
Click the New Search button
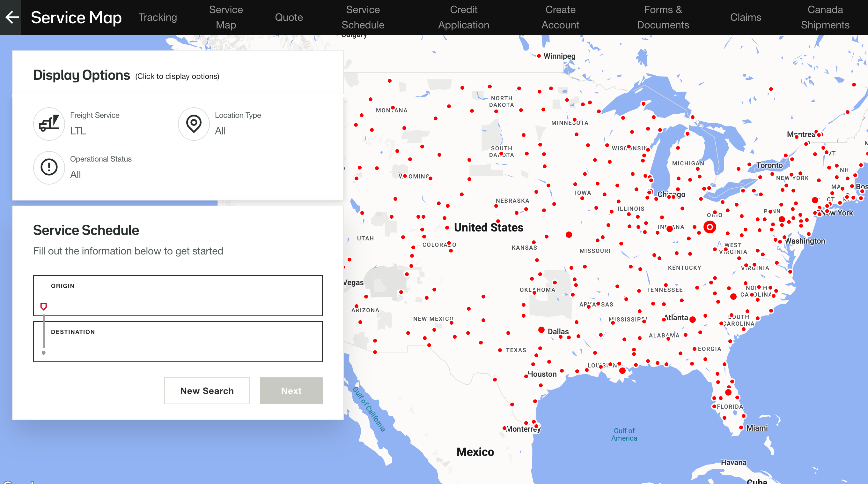(207, 390)
